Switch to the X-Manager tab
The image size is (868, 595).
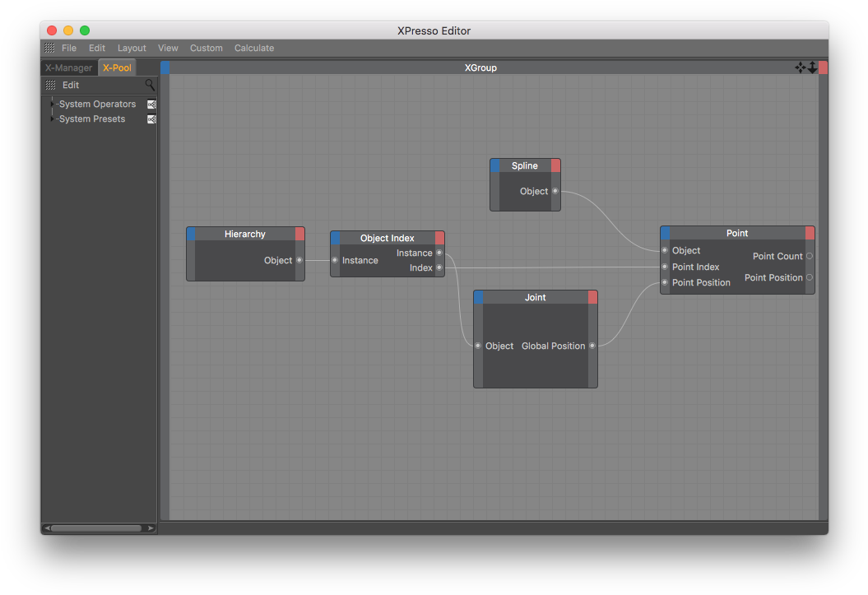point(68,68)
